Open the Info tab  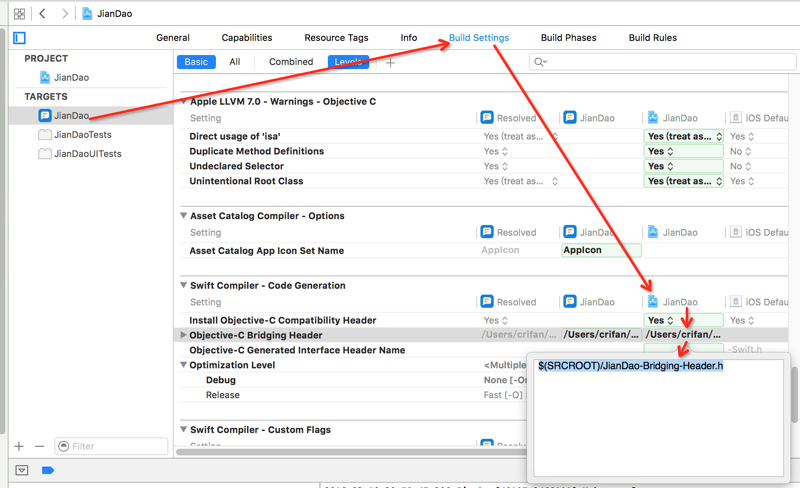(409, 38)
